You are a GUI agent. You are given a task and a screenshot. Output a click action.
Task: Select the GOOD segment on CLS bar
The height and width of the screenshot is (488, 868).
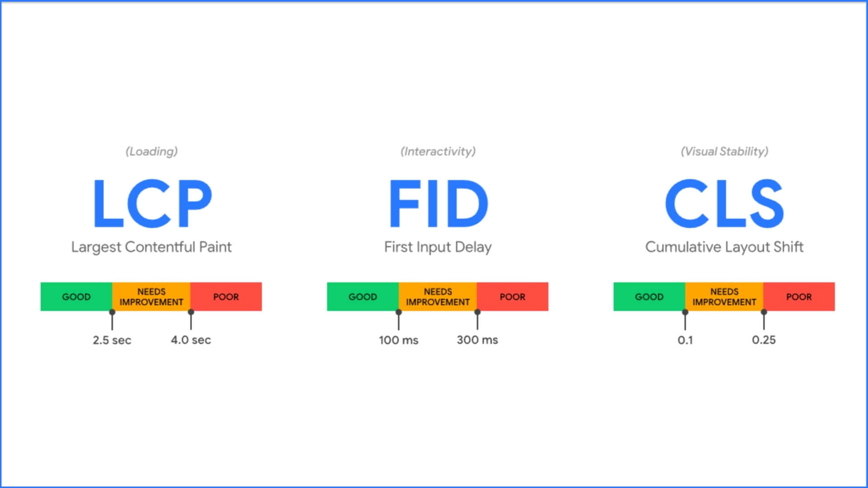[649, 296]
